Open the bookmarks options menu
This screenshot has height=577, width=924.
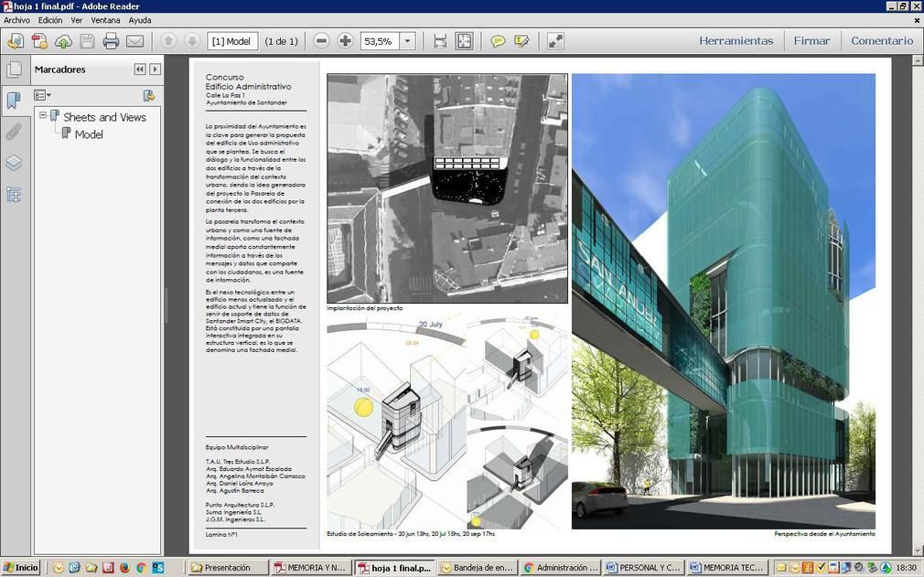(42, 95)
